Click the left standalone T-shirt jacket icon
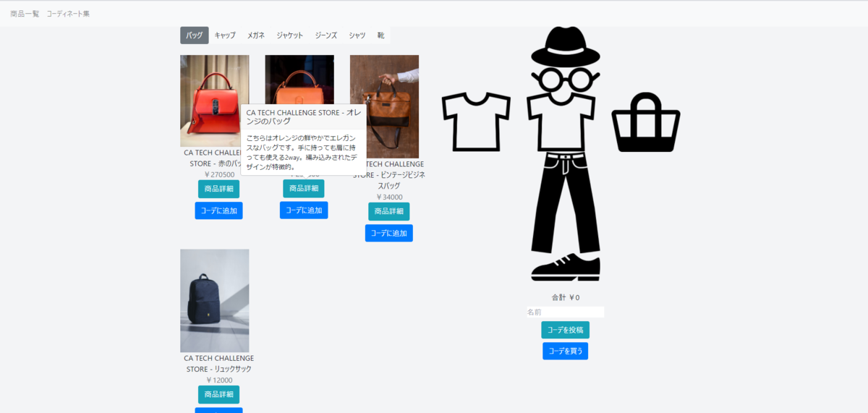The image size is (868, 413). 476,122
